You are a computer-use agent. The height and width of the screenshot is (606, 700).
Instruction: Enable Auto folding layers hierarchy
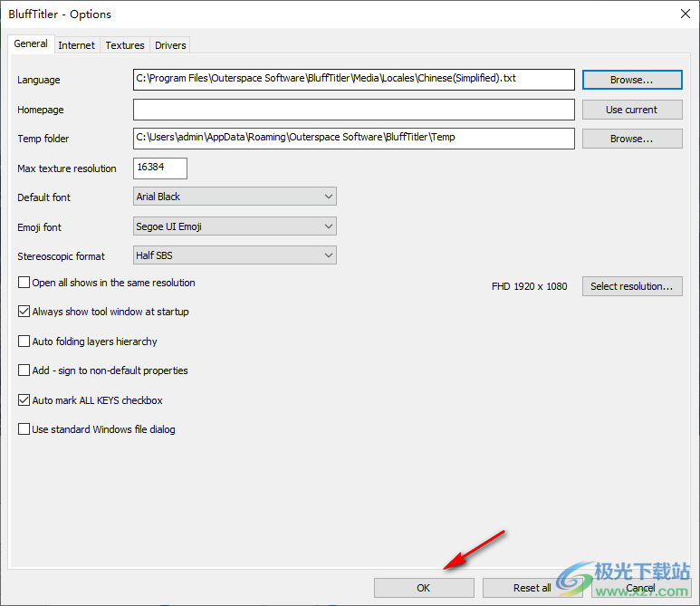24,341
